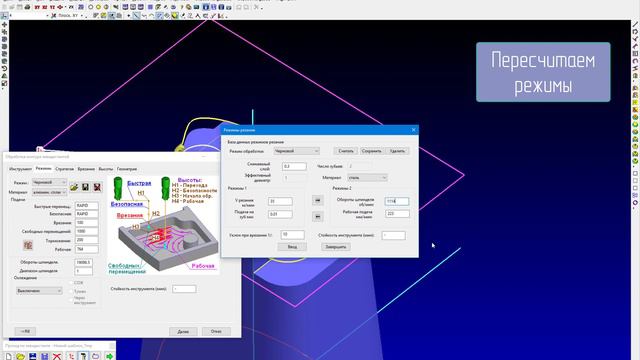Expand Режимы обработки dropdown in cutting modes dialog
The height and width of the screenshot is (360, 640).
coord(296,151)
